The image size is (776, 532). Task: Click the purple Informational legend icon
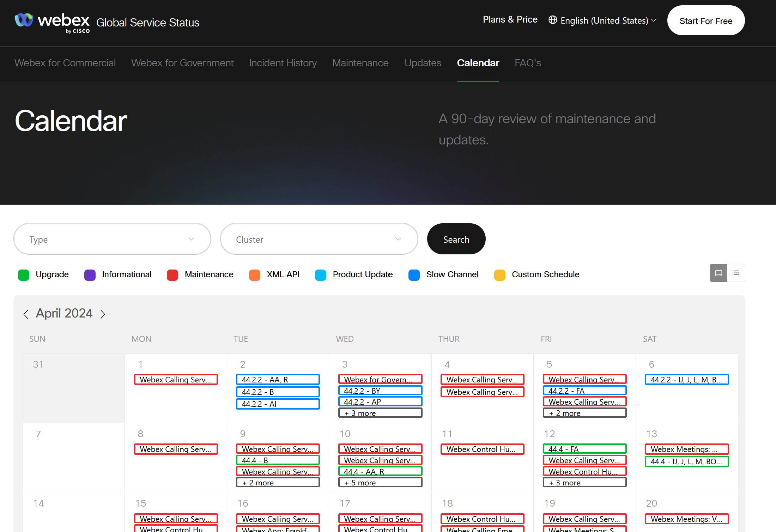[x=90, y=275]
